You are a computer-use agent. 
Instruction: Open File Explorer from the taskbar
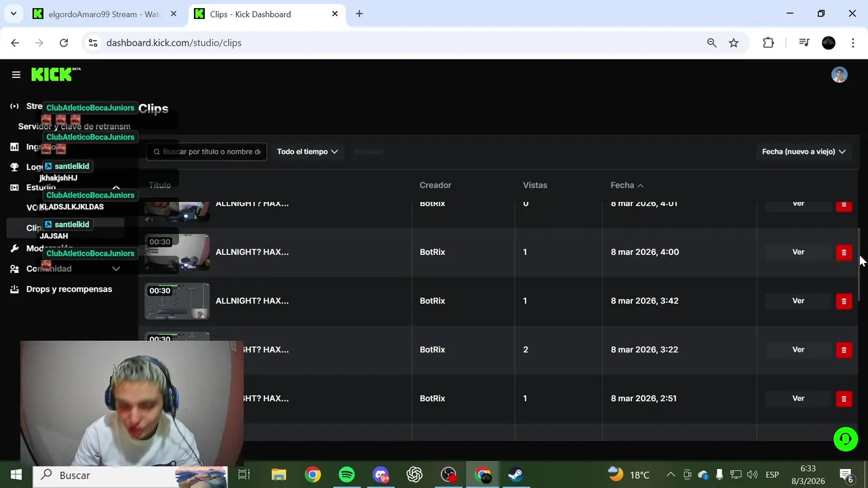(x=279, y=475)
